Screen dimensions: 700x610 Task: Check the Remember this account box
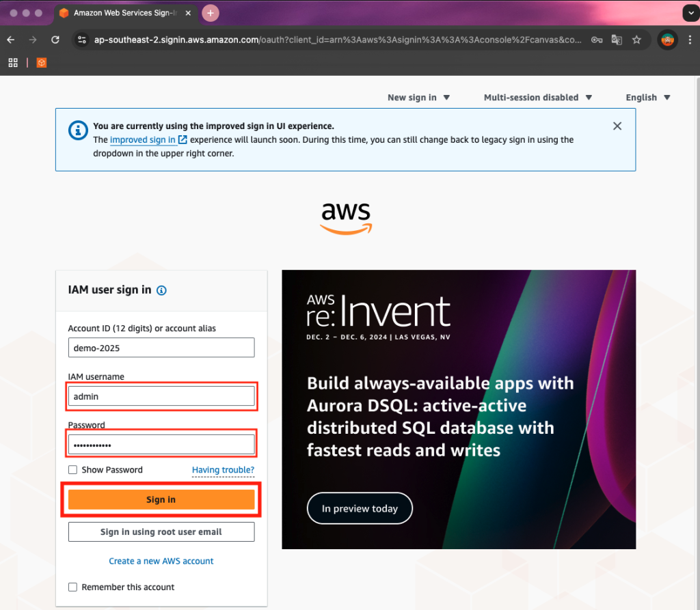[72, 587]
